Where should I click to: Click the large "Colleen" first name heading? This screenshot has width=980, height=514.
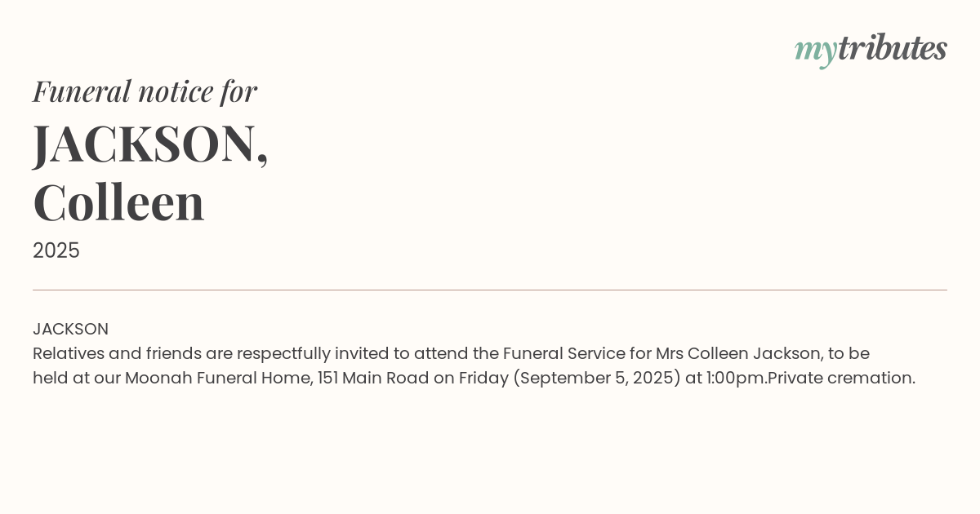(x=118, y=202)
